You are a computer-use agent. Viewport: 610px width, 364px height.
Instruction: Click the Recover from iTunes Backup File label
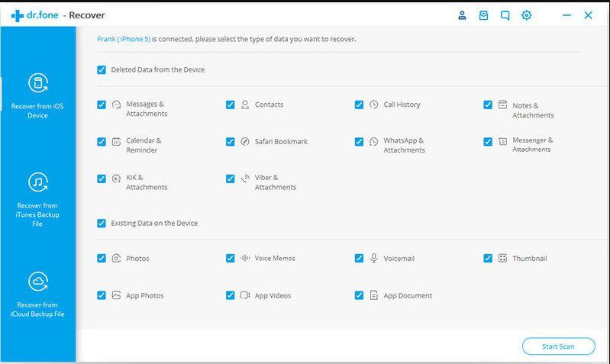37,214
